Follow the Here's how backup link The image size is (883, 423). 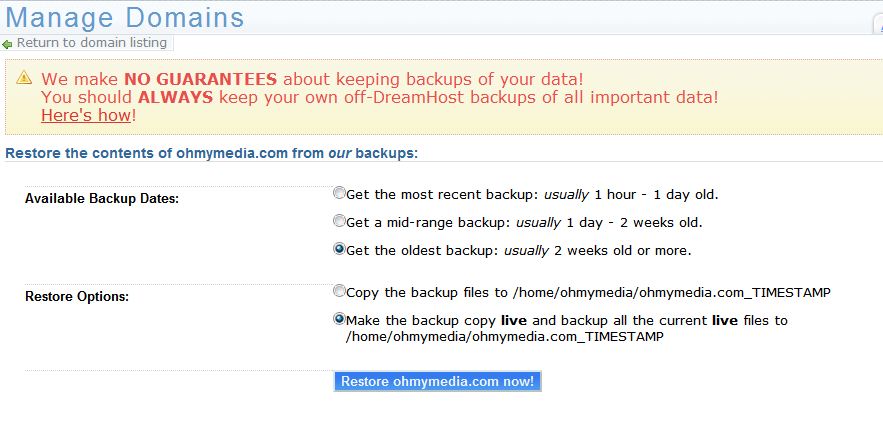(86, 115)
